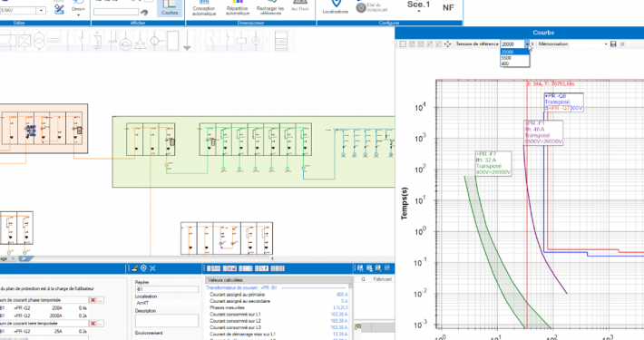Image resolution: width=644 pixels, height=340 pixels.
Task: Choose 400 in reference voltage list
Action: (505, 63)
